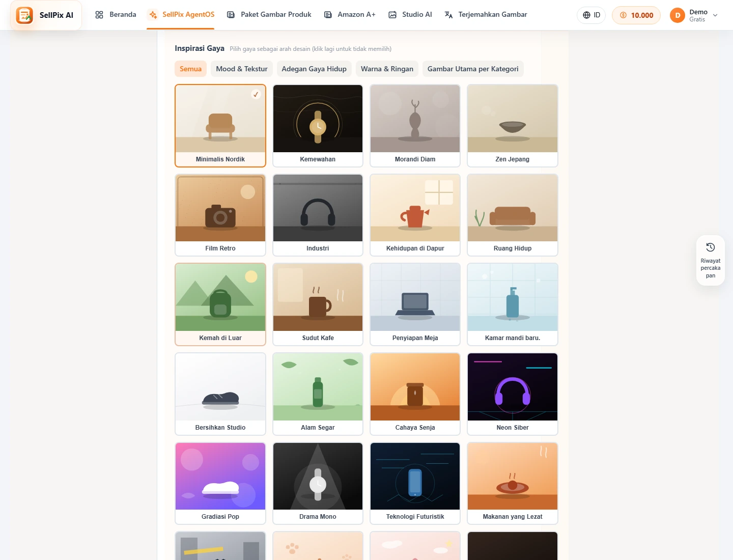Choose the Alam Segar style card
The image size is (733, 560).
[x=318, y=394]
